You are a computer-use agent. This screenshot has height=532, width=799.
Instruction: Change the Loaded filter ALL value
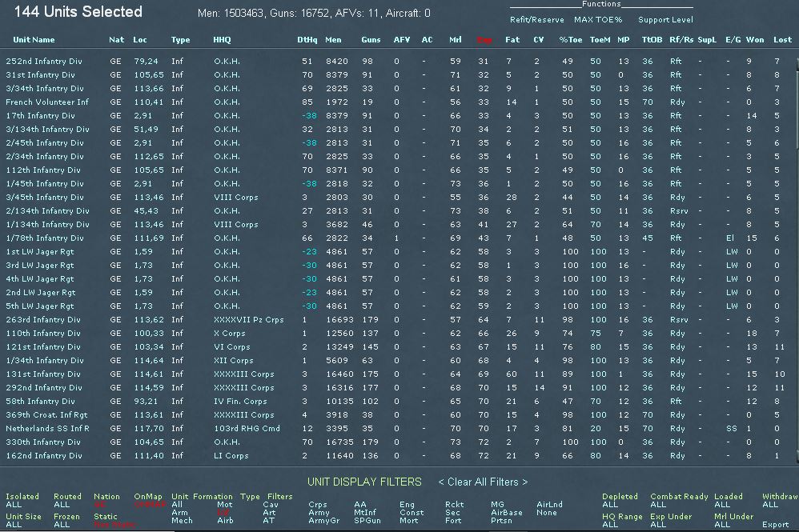pos(722,505)
